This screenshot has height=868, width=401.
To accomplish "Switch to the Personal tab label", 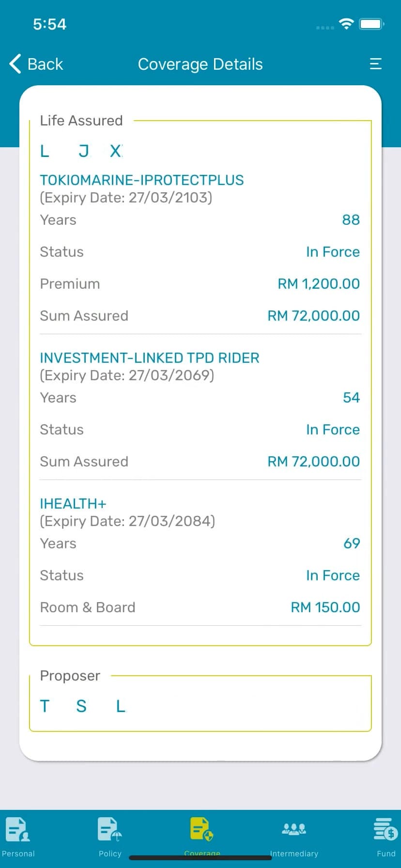I will 18,853.
